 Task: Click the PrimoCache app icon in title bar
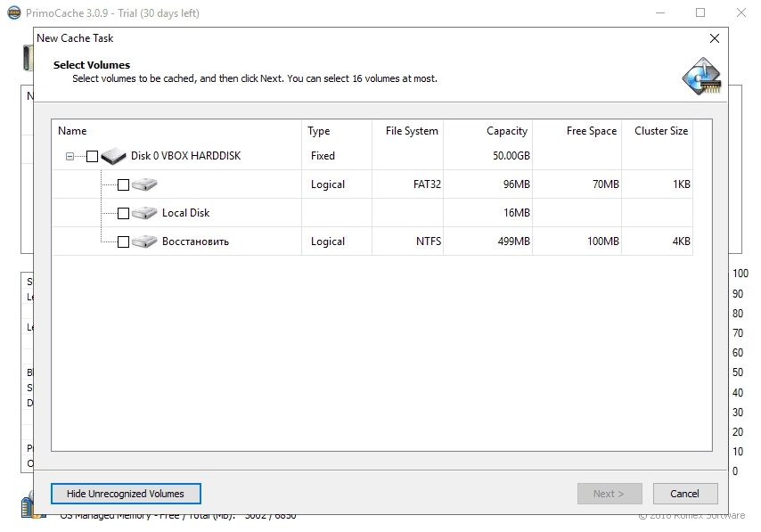pos(14,12)
